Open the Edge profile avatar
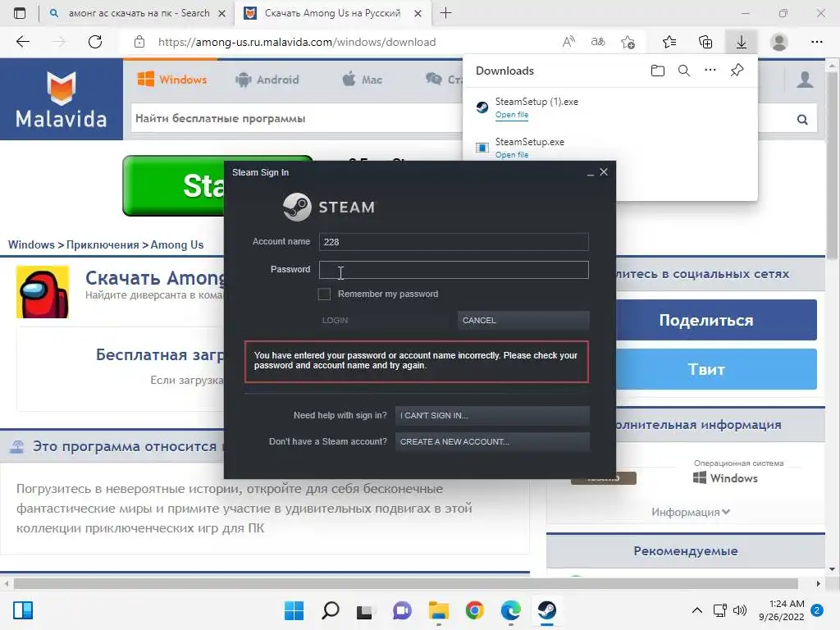This screenshot has width=840, height=630. [x=778, y=42]
